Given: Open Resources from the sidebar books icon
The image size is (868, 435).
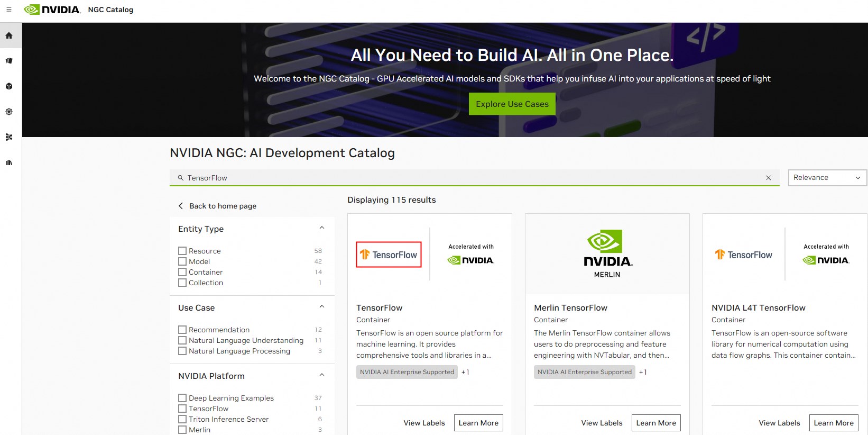Looking at the screenshot, I should [9, 162].
